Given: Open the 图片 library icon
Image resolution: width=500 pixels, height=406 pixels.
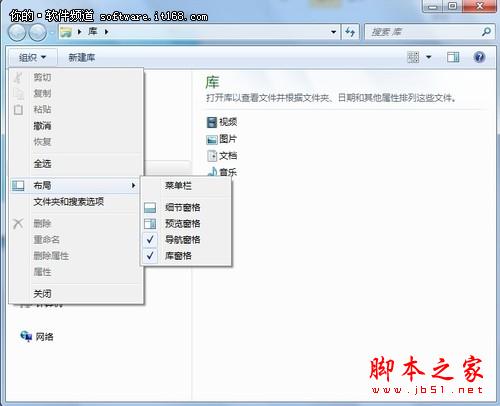Looking at the screenshot, I should pos(212,140).
